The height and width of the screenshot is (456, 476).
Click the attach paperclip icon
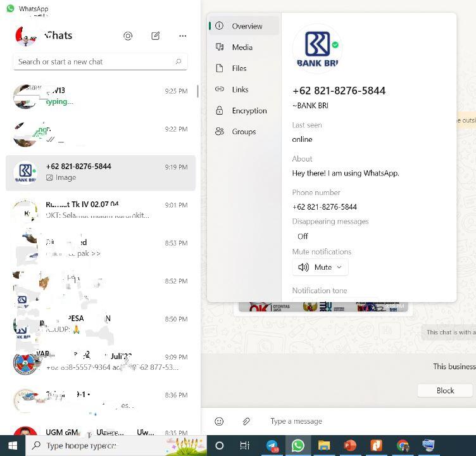click(x=246, y=421)
